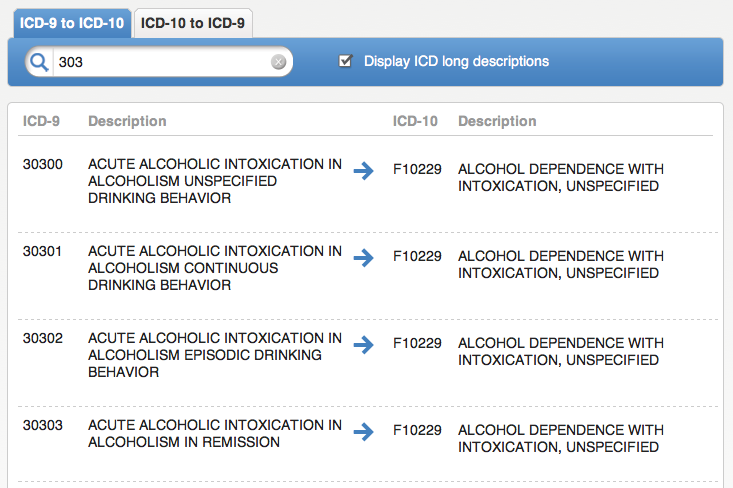This screenshot has height=488, width=733.
Task: Clear the search field with the X icon
Action: tap(279, 62)
